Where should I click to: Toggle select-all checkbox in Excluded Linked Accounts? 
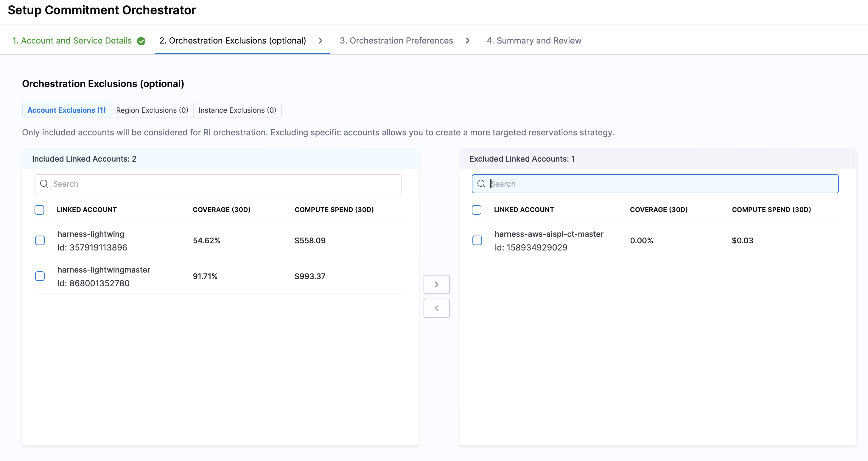point(477,210)
